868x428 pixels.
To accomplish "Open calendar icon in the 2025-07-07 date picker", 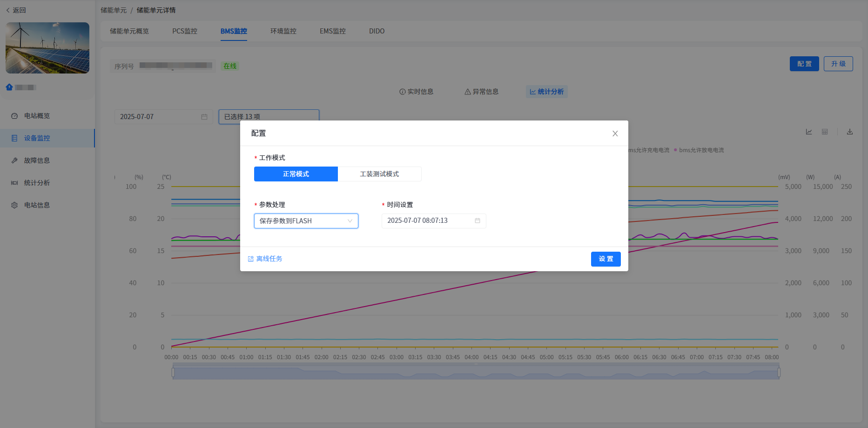I will pos(204,117).
